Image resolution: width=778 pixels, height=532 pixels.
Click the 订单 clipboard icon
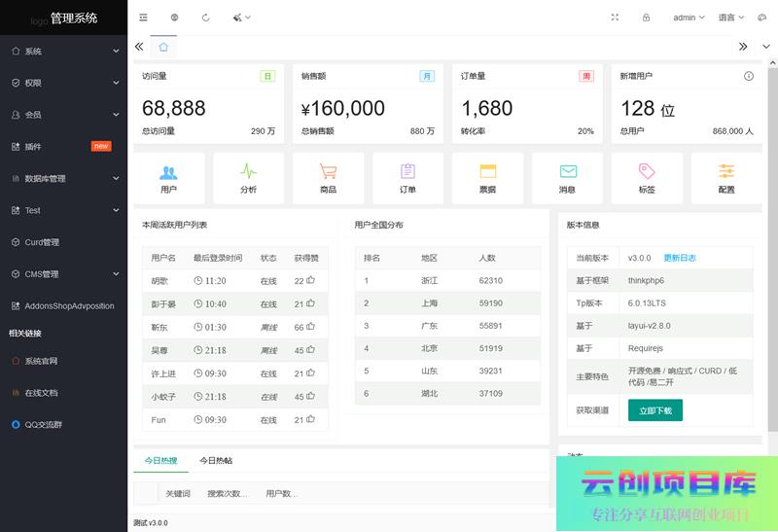tap(407, 172)
